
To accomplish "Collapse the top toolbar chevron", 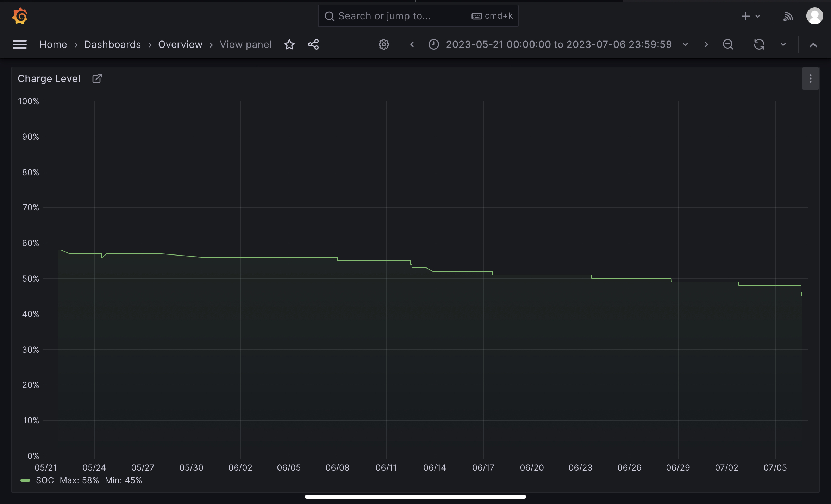I will pyautogui.click(x=813, y=45).
